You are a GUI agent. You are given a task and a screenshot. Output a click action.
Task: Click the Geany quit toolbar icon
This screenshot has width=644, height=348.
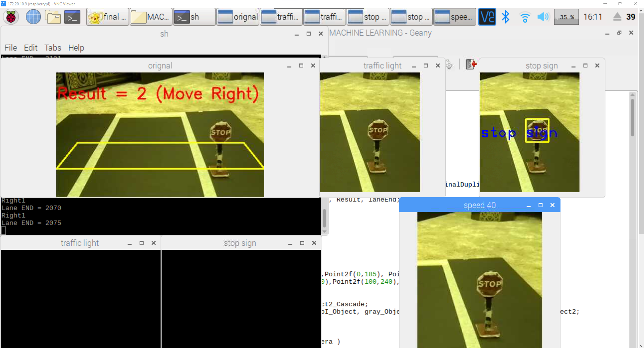[471, 64]
